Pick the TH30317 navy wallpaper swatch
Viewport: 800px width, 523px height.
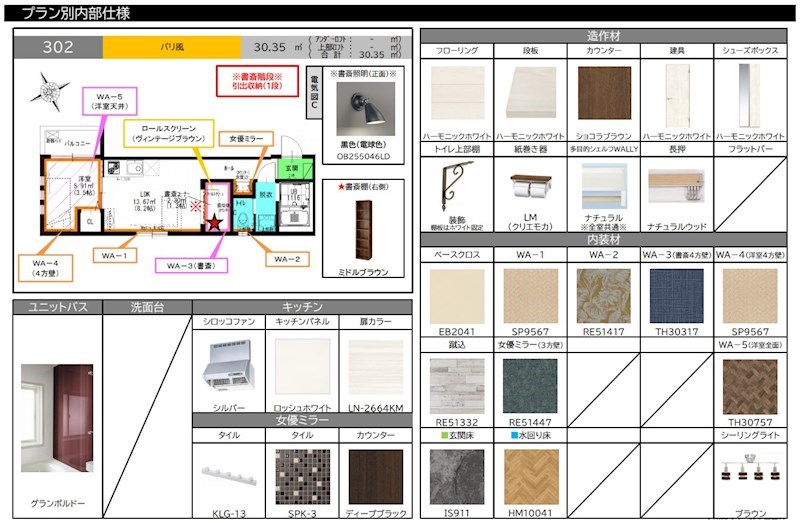tap(676, 296)
